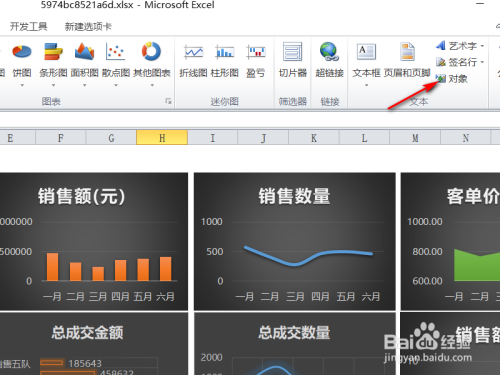Select column I header
Viewport: 500px width, 375px height.
coord(213,138)
